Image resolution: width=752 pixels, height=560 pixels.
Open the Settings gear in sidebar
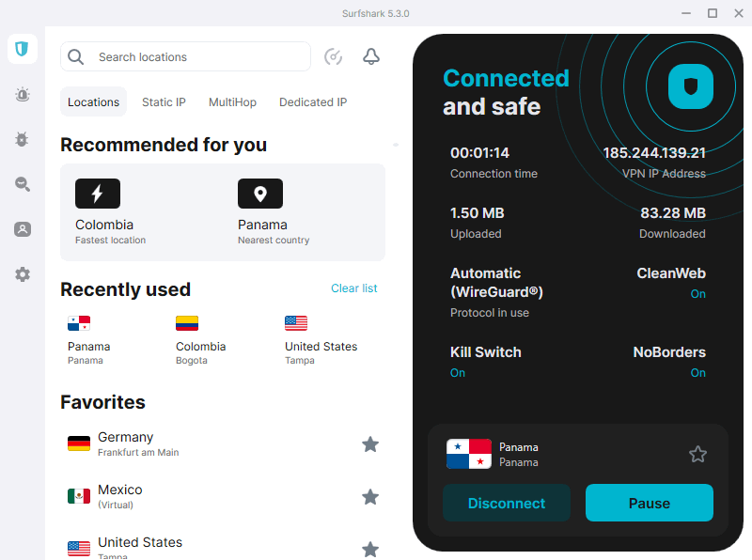tap(23, 274)
